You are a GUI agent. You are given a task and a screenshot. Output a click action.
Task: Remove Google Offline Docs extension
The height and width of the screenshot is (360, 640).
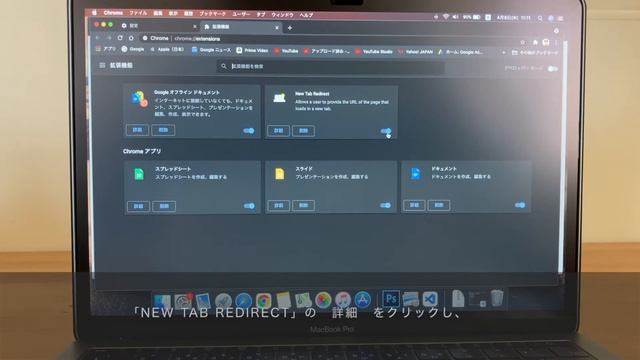tap(163, 130)
